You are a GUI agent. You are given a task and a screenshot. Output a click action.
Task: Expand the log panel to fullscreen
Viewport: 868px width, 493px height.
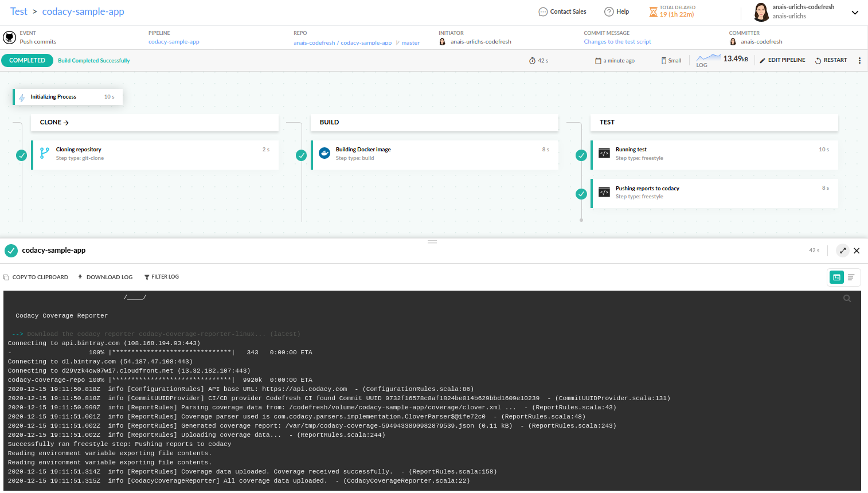842,251
